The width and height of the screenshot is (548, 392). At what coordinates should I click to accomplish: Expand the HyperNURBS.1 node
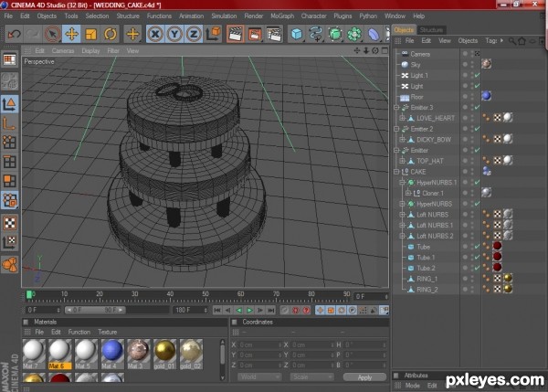[x=402, y=183]
